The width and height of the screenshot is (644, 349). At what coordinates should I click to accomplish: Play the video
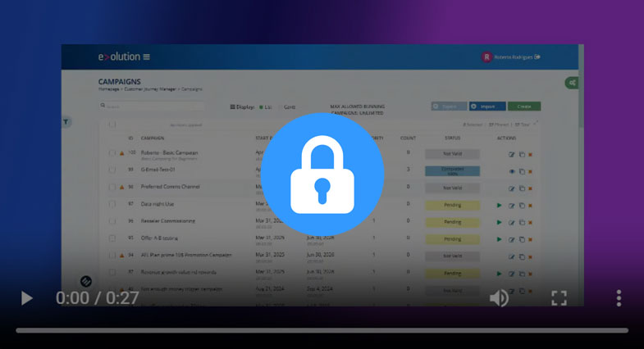tap(27, 298)
